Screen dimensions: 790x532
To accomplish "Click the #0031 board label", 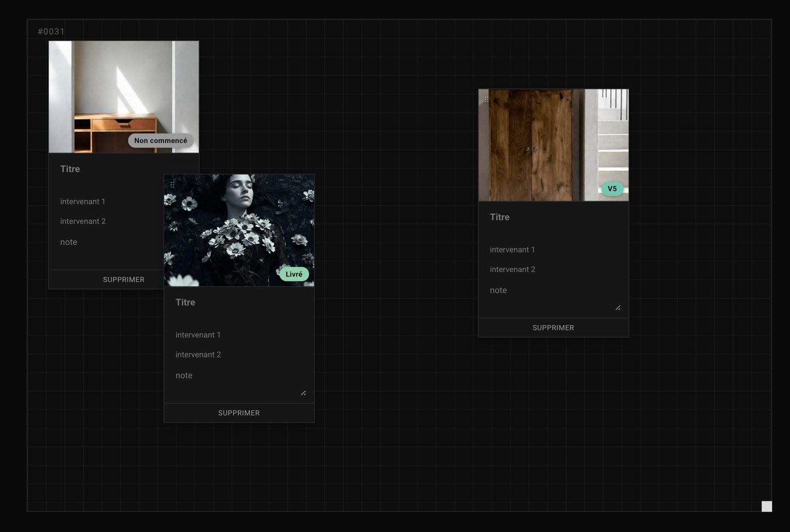I will click(51, 32).
